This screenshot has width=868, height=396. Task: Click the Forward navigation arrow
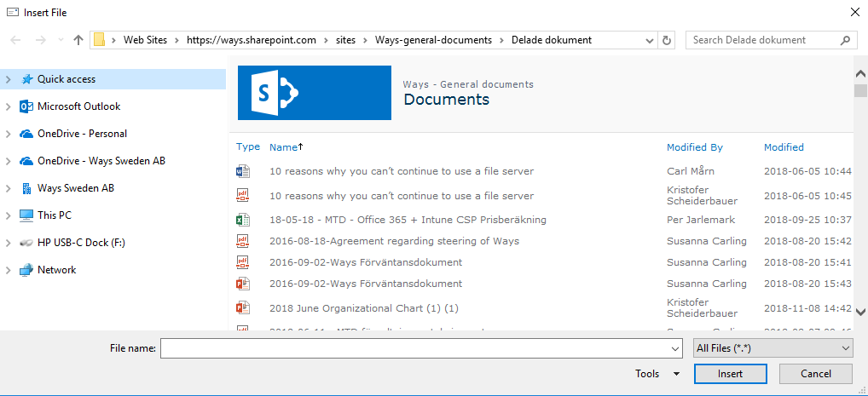coord(40,40)
